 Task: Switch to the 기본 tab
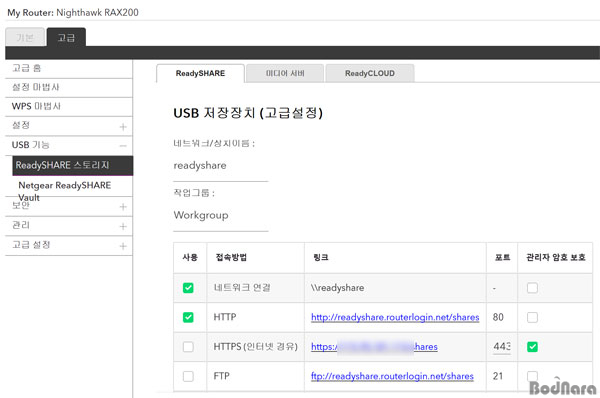pos(25,37)
